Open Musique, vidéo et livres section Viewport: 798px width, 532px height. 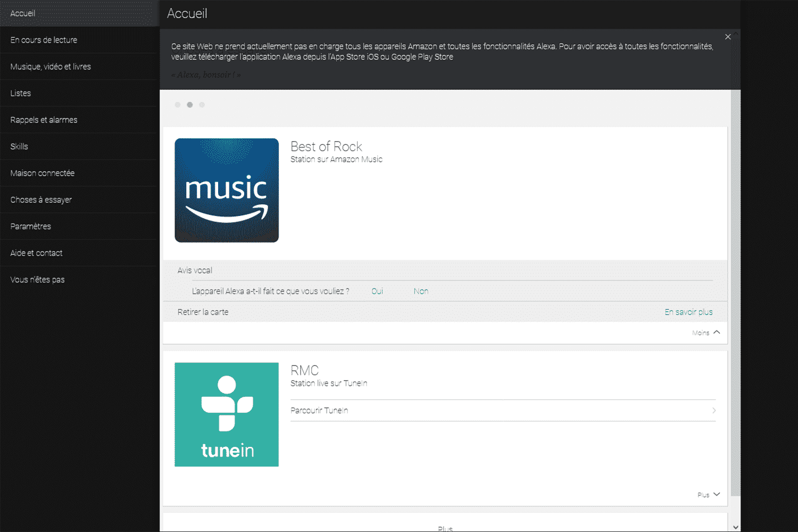(80, 66)
